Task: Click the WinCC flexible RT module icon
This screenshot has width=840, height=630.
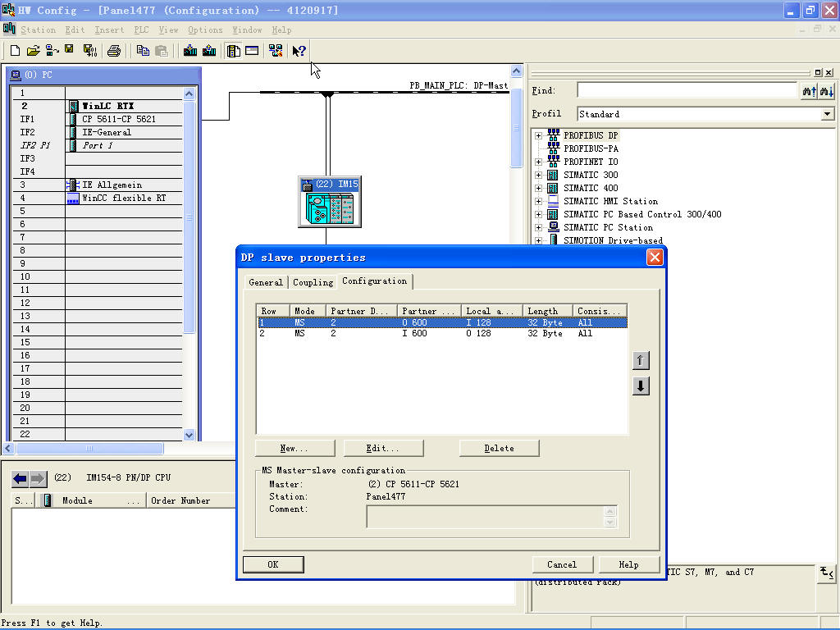Action: pyautogui.click(x=72, y=199)
